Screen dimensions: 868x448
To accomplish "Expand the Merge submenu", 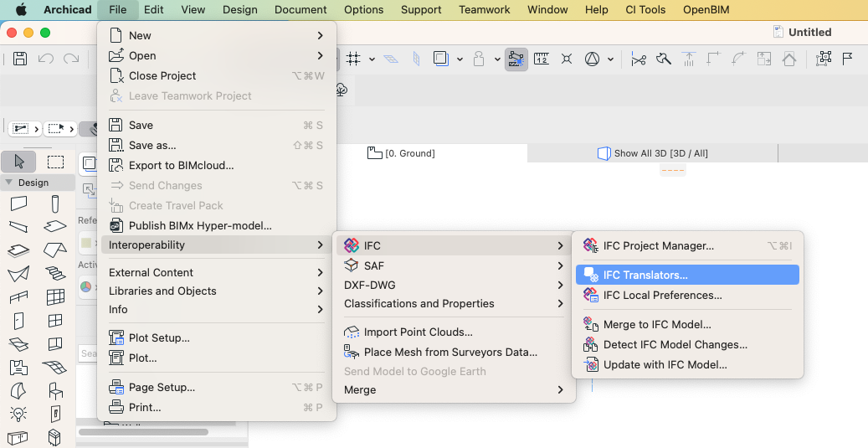I will pyautogui.click(x=454, y=390).
